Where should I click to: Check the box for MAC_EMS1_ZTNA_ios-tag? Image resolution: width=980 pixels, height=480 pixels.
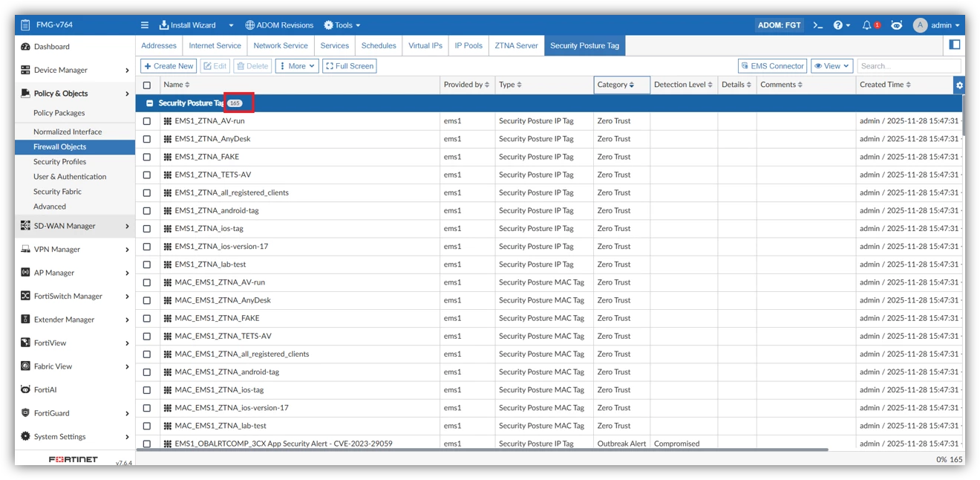tap(147, 390)
